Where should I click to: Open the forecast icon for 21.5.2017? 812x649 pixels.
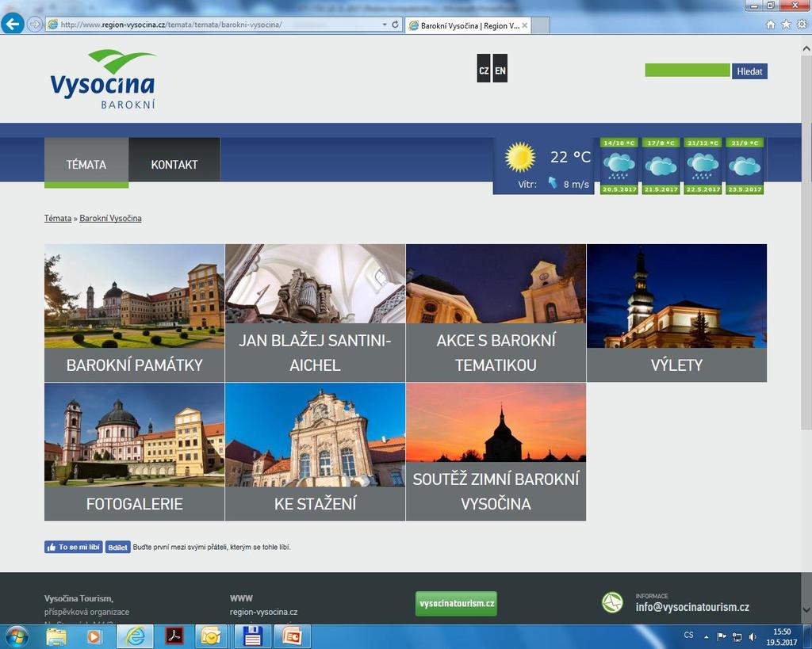coord(661,166)
